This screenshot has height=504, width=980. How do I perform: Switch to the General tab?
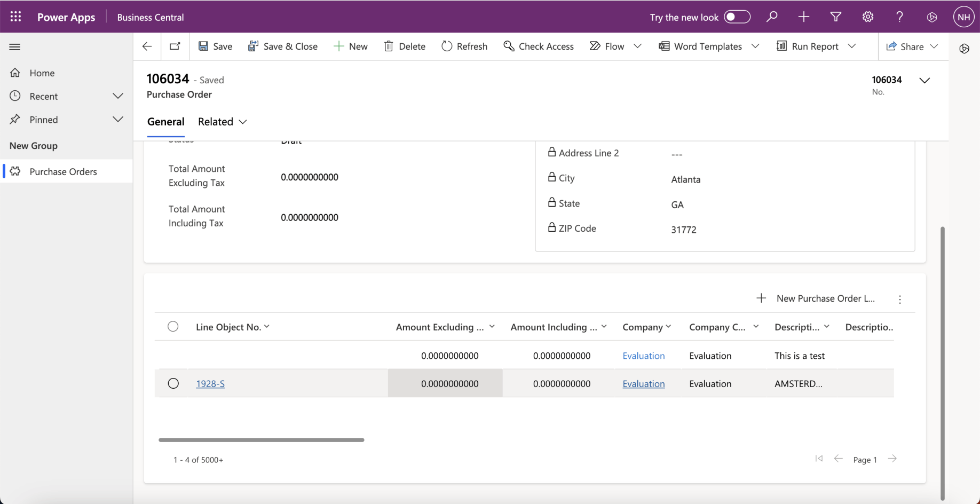point(165,122)
